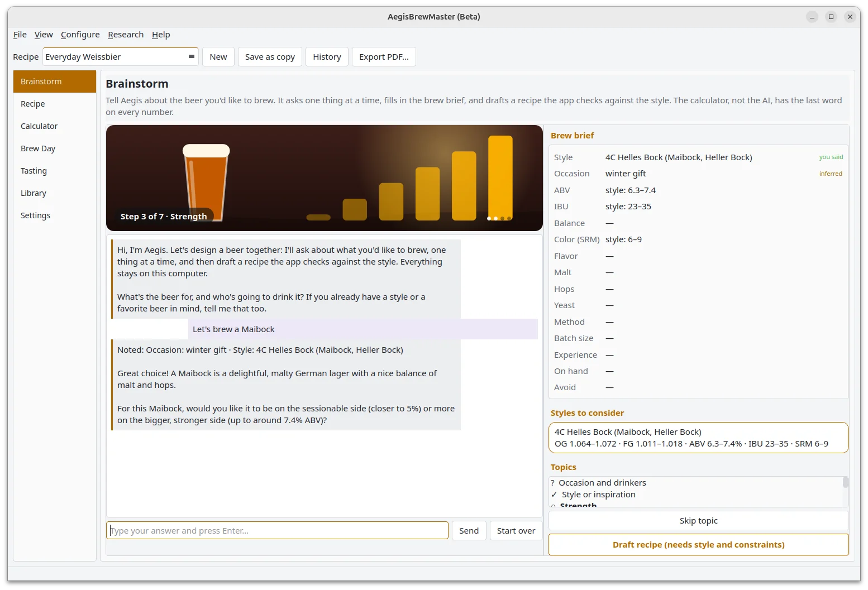This screenshot has width=868, height=590.
Task: Click the Style value in Brew brief
Action: point(679,157)
